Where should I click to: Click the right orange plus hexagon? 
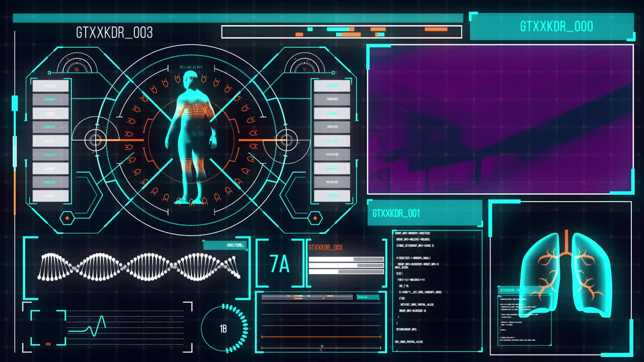pos(315,218)
